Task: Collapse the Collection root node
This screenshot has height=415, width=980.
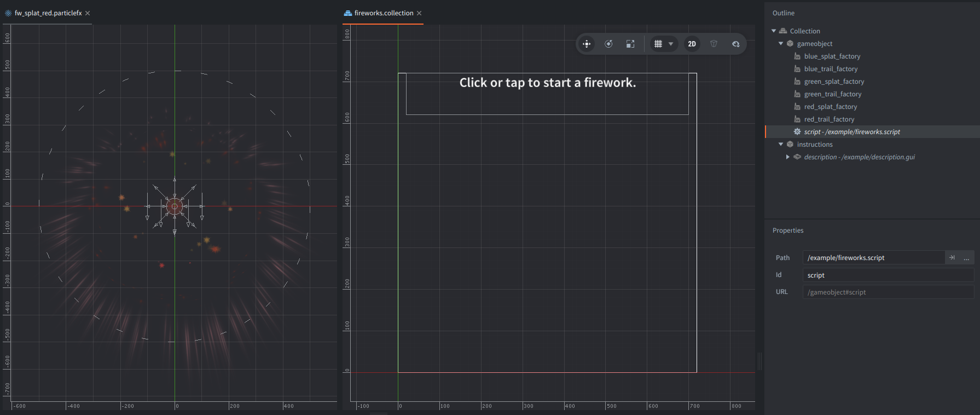Action: coord(774,31)
